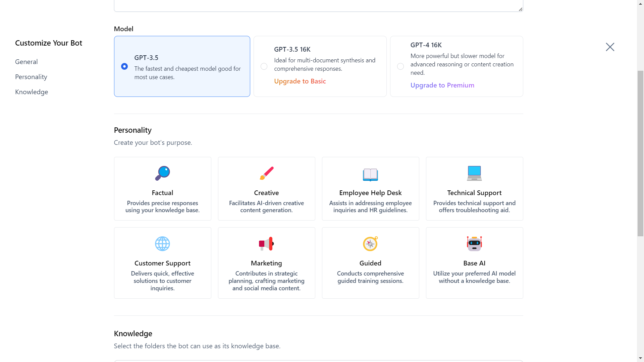Select the Customer Support title
The image size is (644, 362).
(162, 263)
